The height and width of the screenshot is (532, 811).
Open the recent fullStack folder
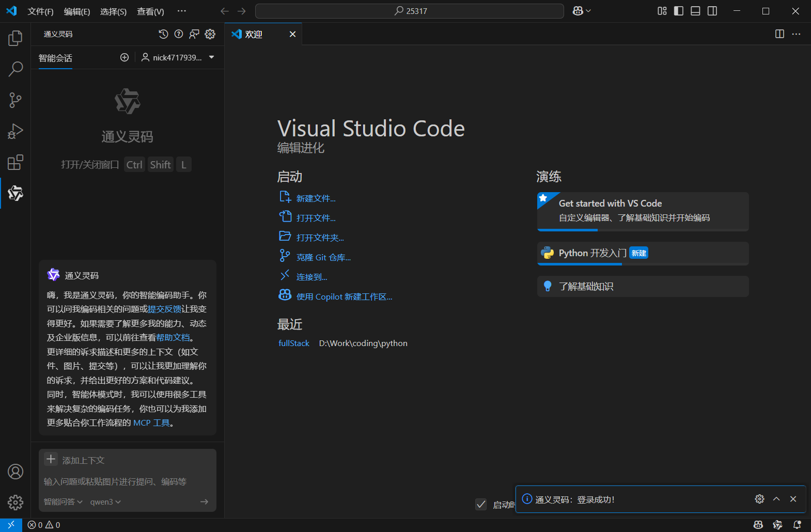coord(293,343)
